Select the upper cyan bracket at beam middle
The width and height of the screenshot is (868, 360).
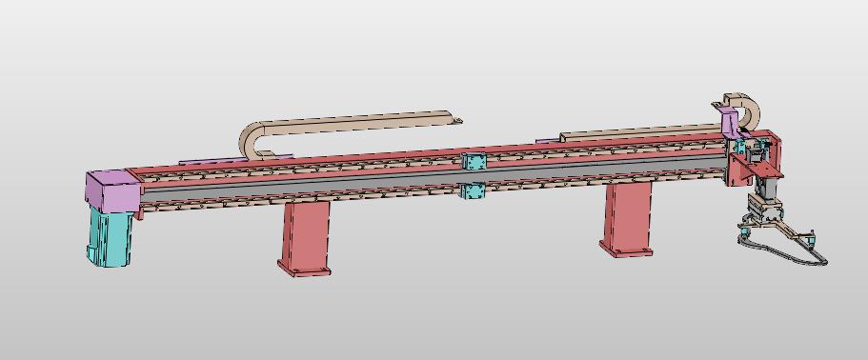474,162
